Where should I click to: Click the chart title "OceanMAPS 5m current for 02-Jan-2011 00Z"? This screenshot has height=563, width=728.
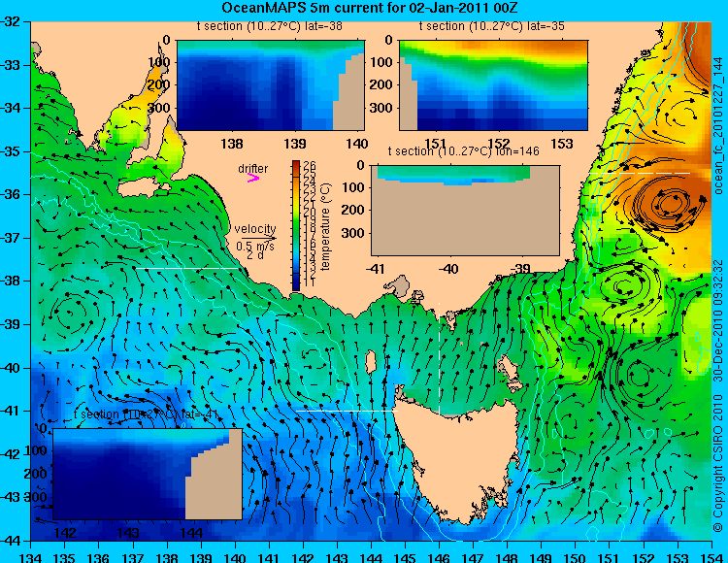click(x=369, y=8)
